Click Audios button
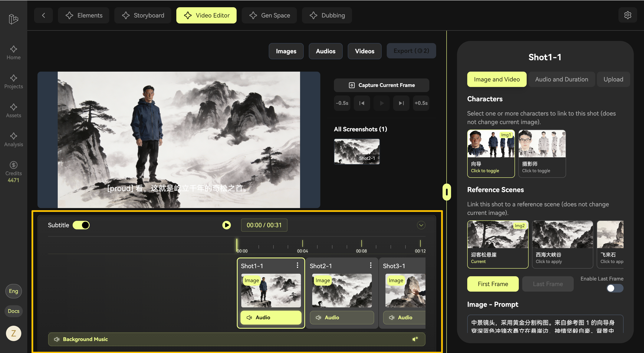Image resolution: width=644 pixels, height=353 pixels. point(325,51)
